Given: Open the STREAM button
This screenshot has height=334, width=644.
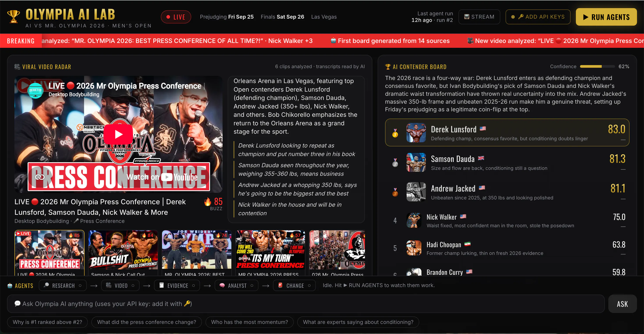Looking at the screenshot, I should point(479,17).
